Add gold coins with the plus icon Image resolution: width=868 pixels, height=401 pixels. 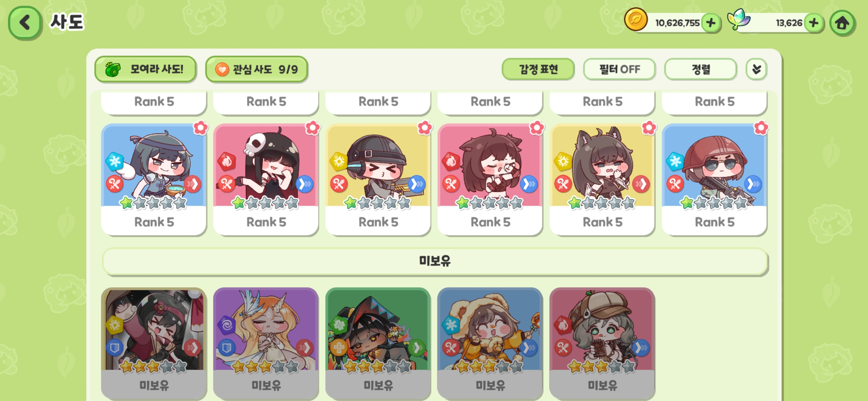711,23
